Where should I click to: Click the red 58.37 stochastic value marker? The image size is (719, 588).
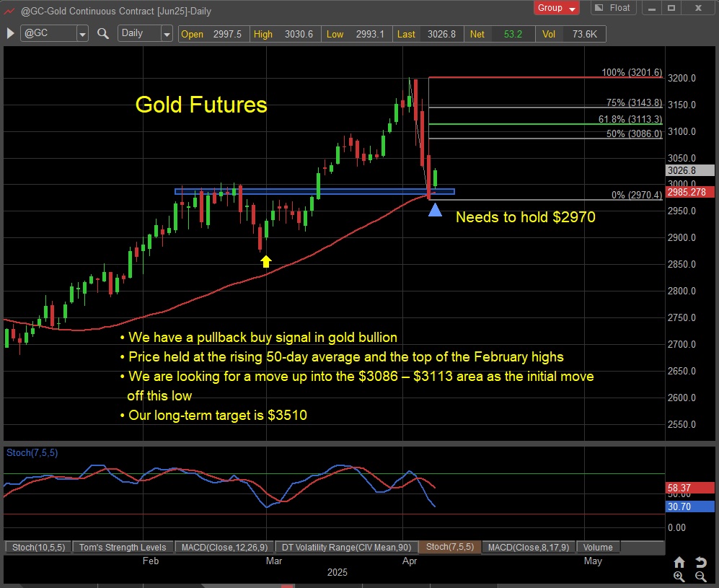[689, 488]
